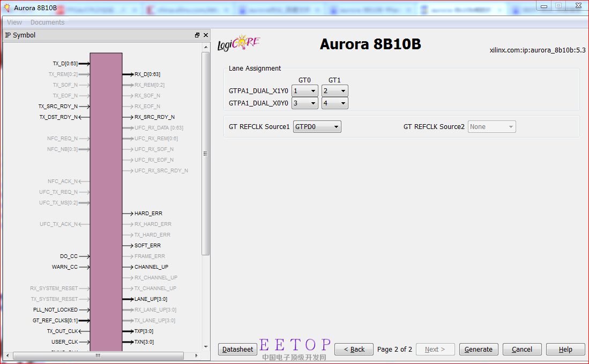Click the GT_REF_CLKS[0:1] port label
Screen dimensions: 589x364
point(55,321)
